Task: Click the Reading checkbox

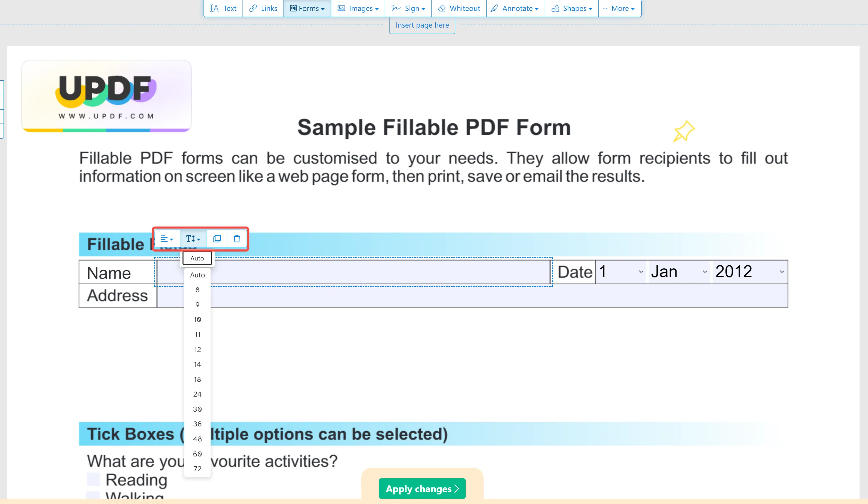Action: pos(94,479)
